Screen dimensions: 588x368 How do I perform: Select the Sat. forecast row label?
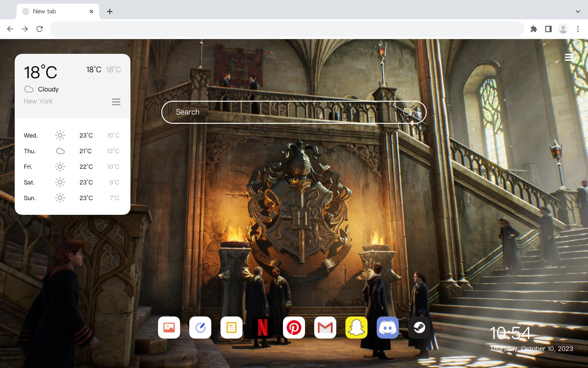pos(29,183)
